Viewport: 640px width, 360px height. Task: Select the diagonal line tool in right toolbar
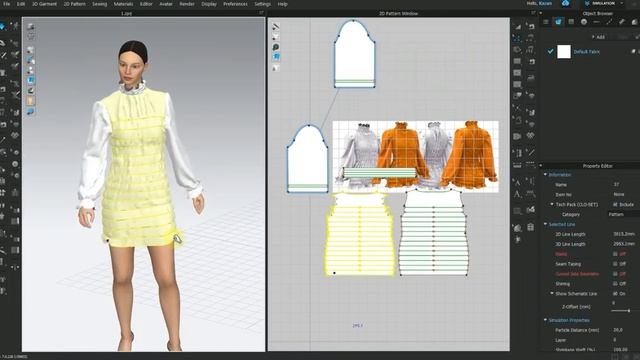530,153
